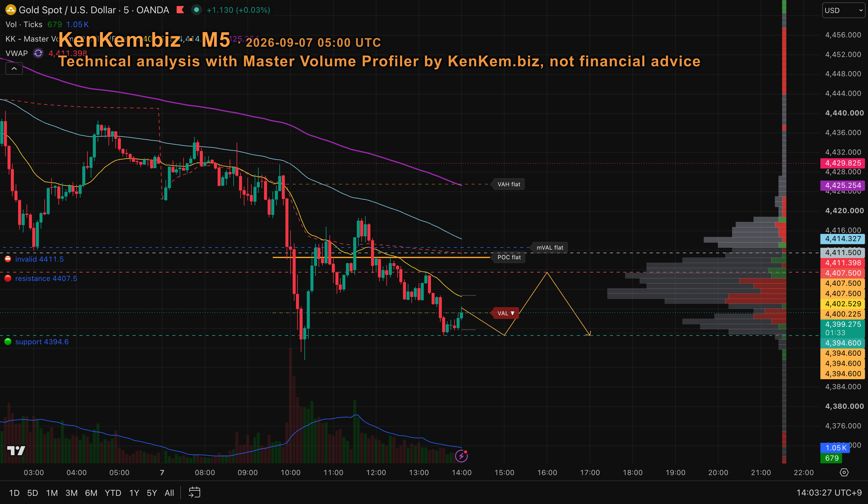The image size is (868, 504).
Task: Click the resistance 4407.5 line label
Action: tap(46, 278)
